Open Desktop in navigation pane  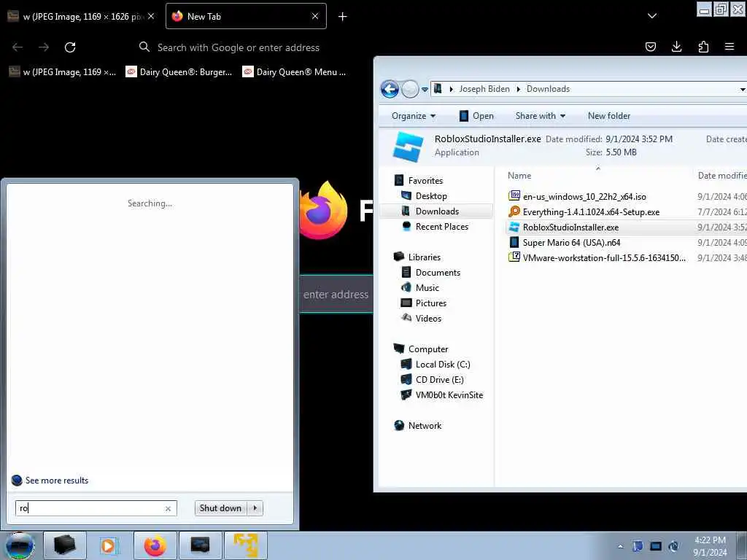tap(430, 195)
